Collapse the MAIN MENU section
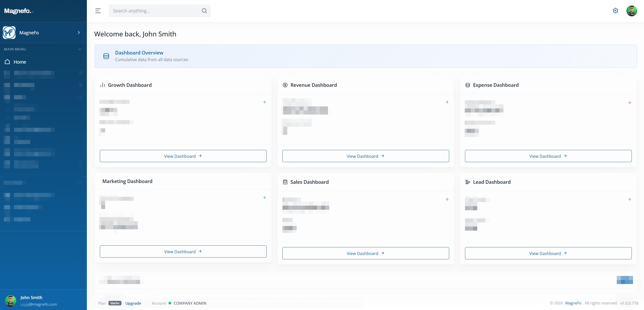The width and height of the screenshot is (644, 310). (79, 49)
